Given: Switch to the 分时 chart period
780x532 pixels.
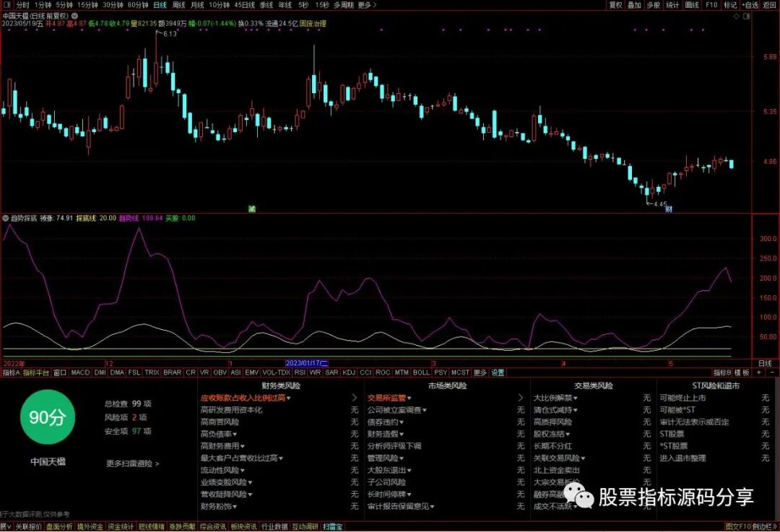Looking at the screenshot, I should click(x=23, y=5).
